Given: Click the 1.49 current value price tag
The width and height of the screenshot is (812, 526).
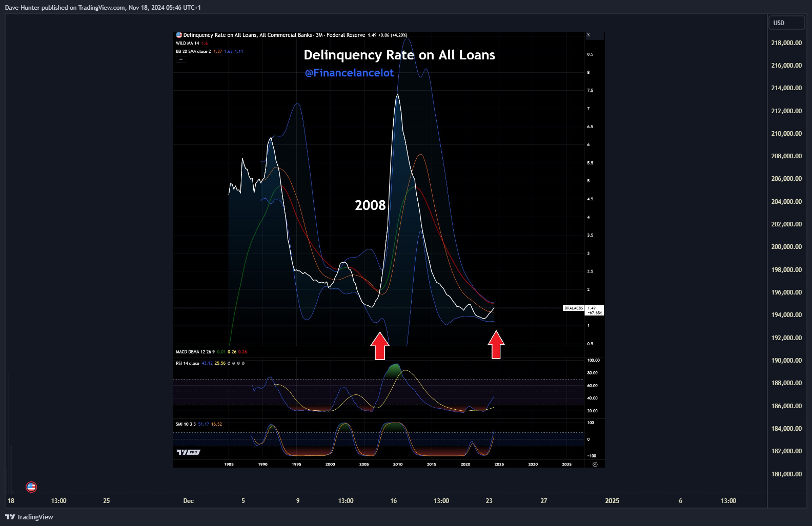Looking at the screenshot, I should pyautogui.click(x=595, y=310).
